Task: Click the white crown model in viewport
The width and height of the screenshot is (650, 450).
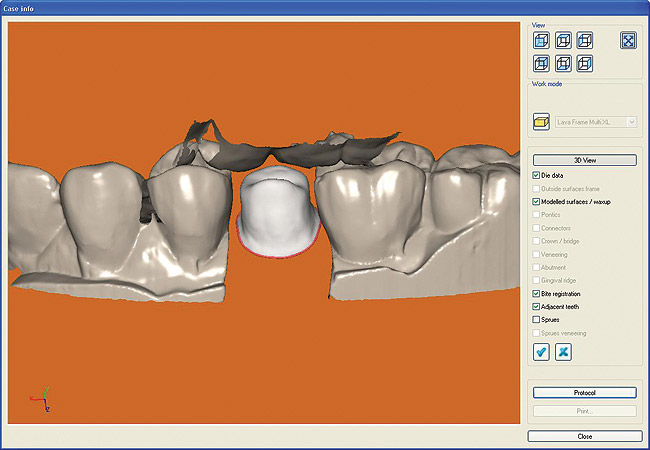Action: [x=277, y=212]
